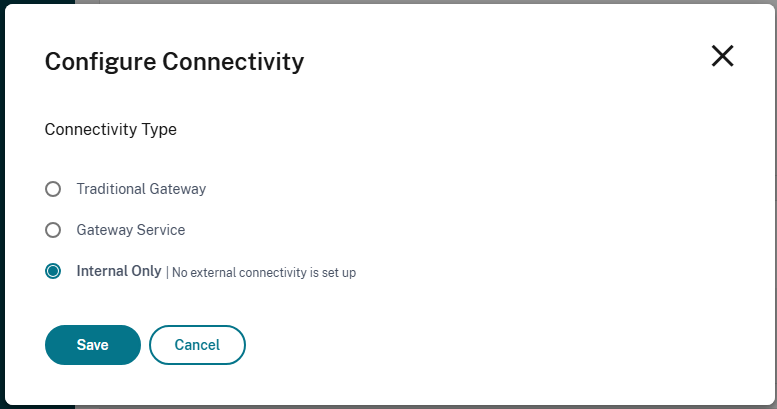Click the Connectivity Type heading

point(111,129)
